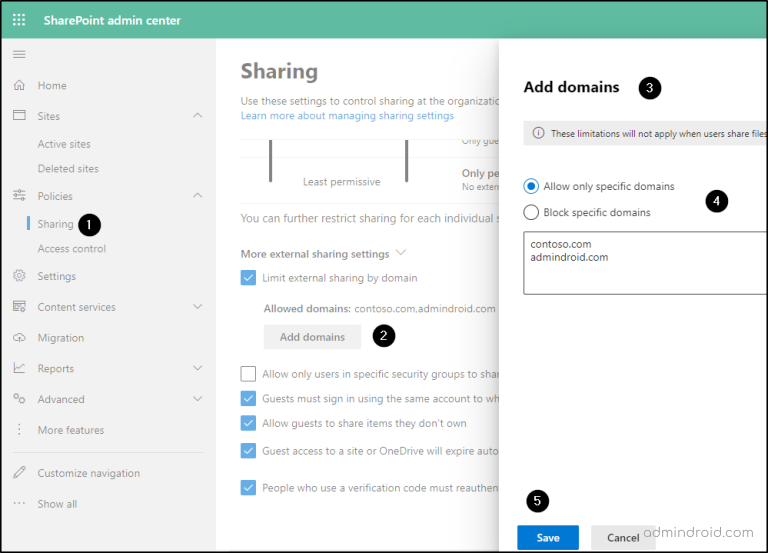Click into the domains text box
The width and height of the screenshot is (768, 553).
pyautogui.click(x=645, y=263)
